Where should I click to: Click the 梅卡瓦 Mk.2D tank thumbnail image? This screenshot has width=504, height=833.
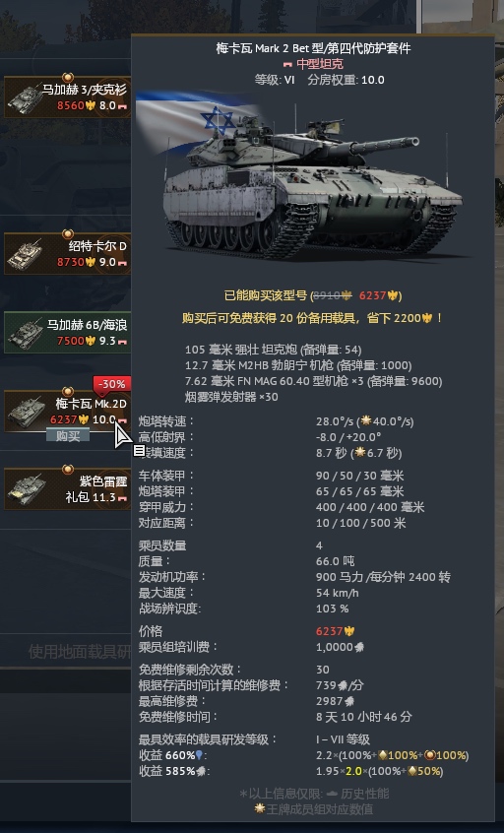[x=26, y=412]
